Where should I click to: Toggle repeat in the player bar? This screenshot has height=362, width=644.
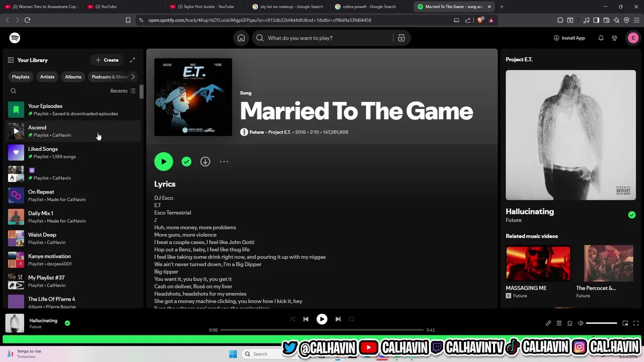pyautogui.click(x=351, y=319)
